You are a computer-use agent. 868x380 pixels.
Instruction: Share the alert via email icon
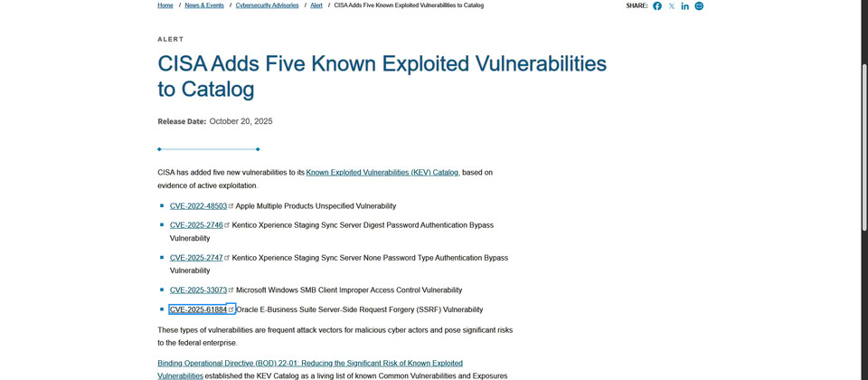(699, 5)
